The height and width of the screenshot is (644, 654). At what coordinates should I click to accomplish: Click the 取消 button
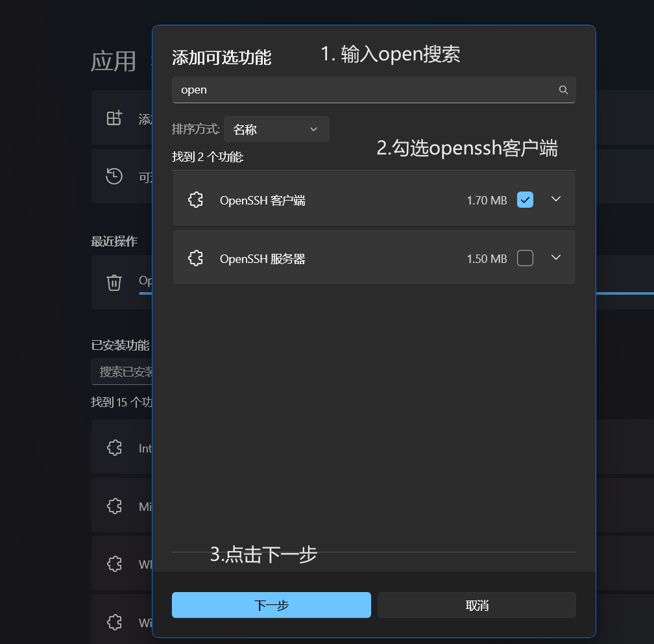pyautogui.click(x=477, y=605)
